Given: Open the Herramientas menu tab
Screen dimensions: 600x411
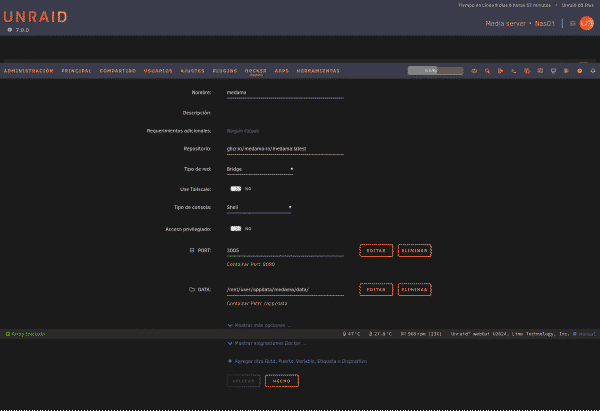Looking at the screenshot, I should pyautogui.click(x=318, y=71).
